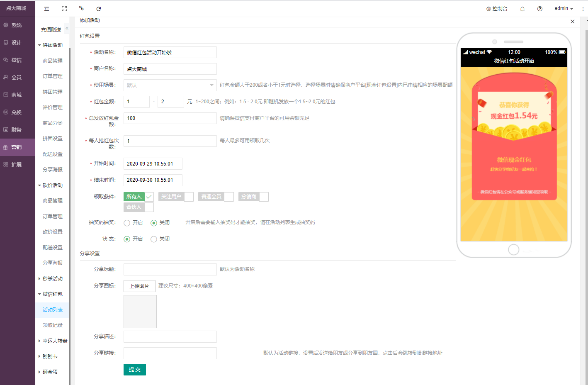This screenshot has width=588, height=385.
Task: Click the link icon in top bar
Action: click(x=81, y=8)
